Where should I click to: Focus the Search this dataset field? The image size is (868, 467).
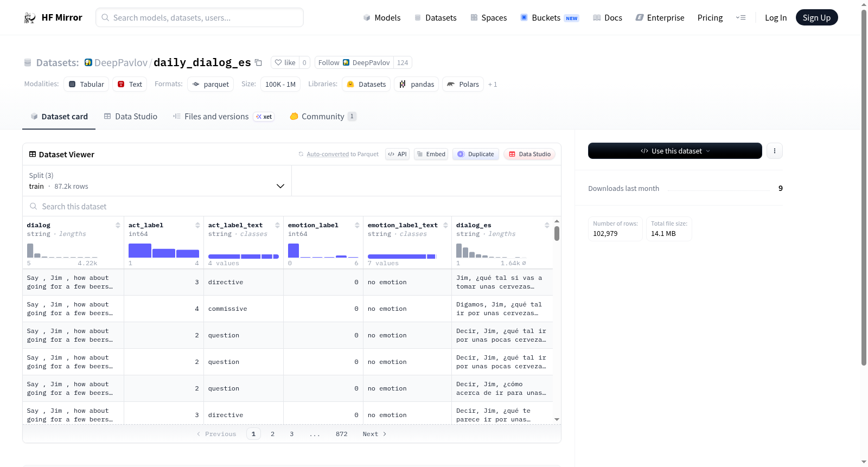pyautogui.click(x=292, y=207)
